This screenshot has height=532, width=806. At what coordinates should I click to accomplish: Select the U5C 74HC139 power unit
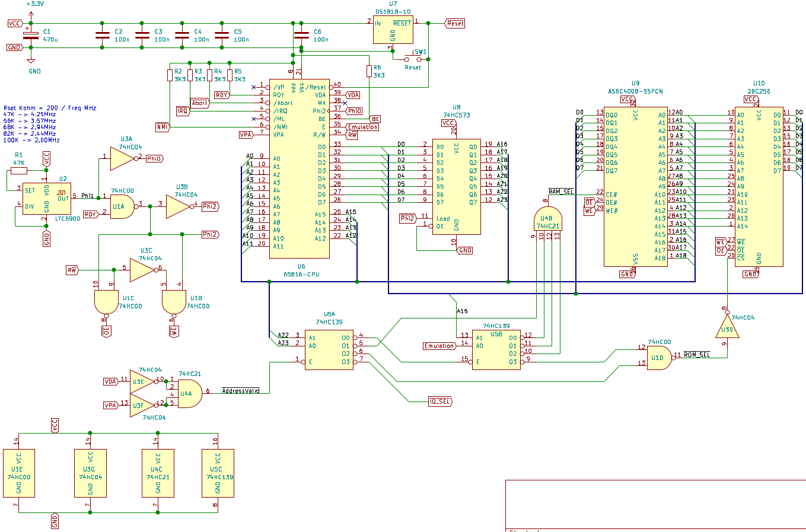pyautogui.click(x=218, y=473)
